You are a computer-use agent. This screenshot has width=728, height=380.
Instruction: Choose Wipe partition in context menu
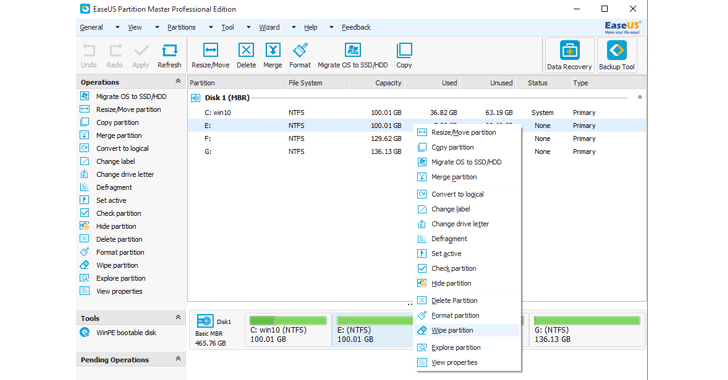click(467, 330)
